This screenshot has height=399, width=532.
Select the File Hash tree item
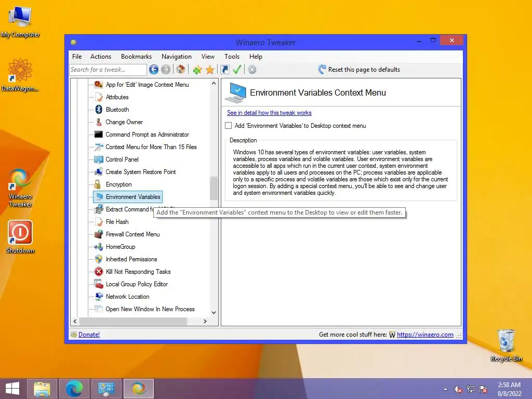pyautogui.click(x=117, y=222)
